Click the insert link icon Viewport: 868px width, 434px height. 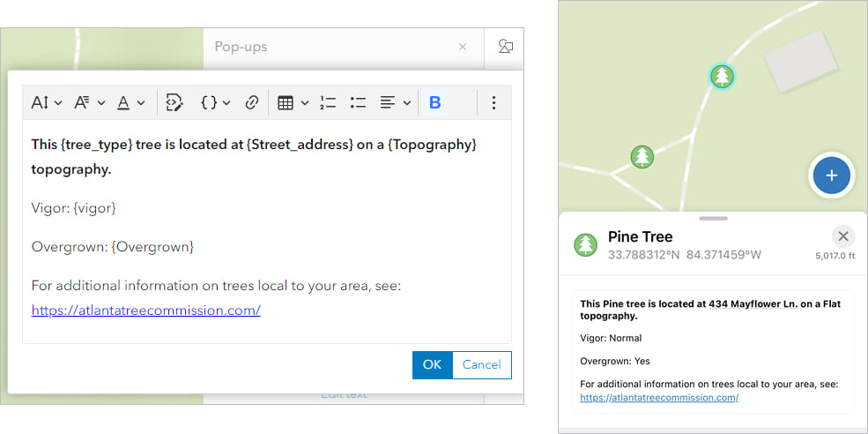click(x=252, y=102)
